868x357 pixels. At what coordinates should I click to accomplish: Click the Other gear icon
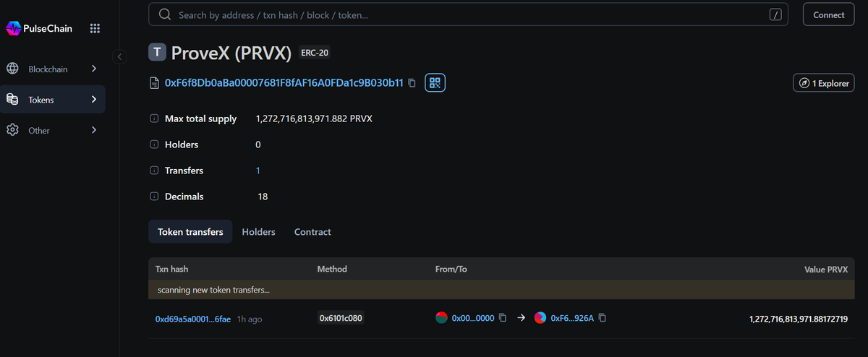tap(12, 130)
